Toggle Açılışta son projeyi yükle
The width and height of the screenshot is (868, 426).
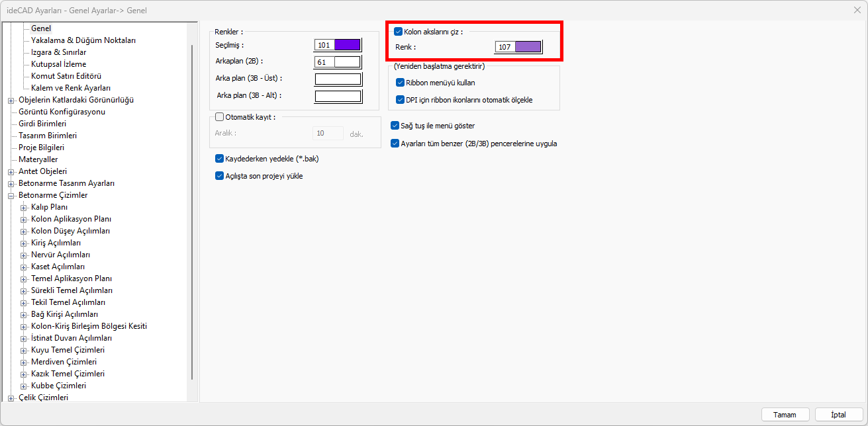click(220, 176)
